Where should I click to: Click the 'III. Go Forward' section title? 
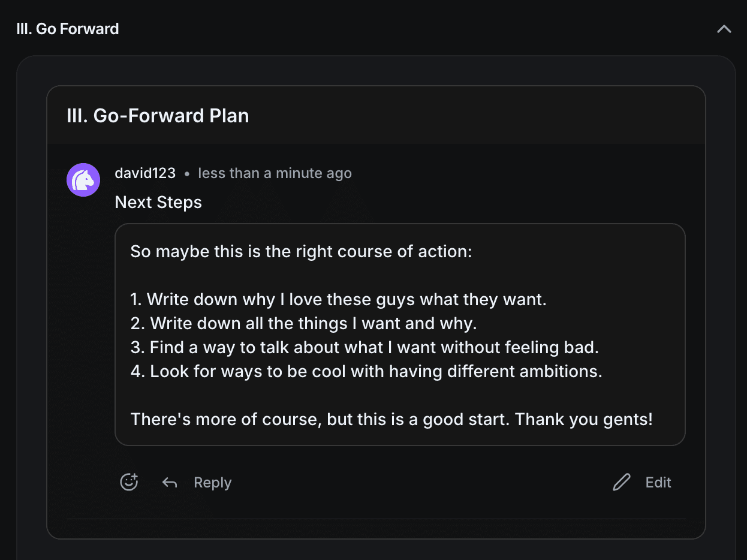68,28
